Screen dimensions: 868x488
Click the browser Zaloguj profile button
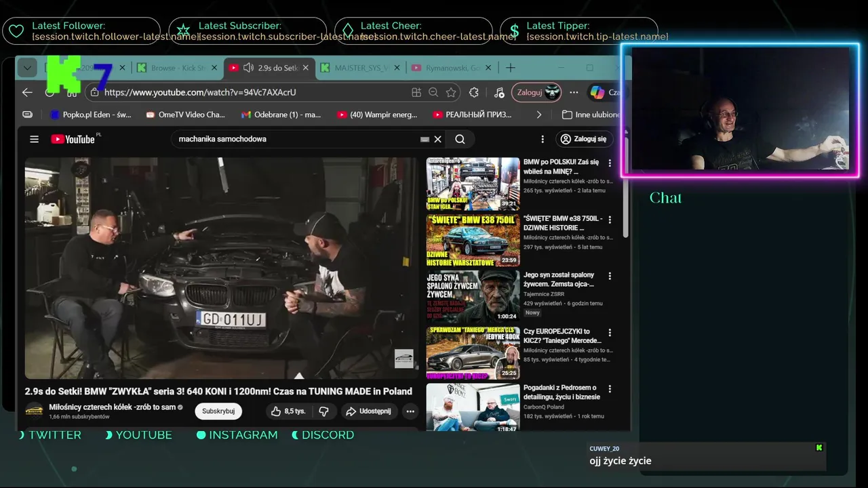click(536, 92)
